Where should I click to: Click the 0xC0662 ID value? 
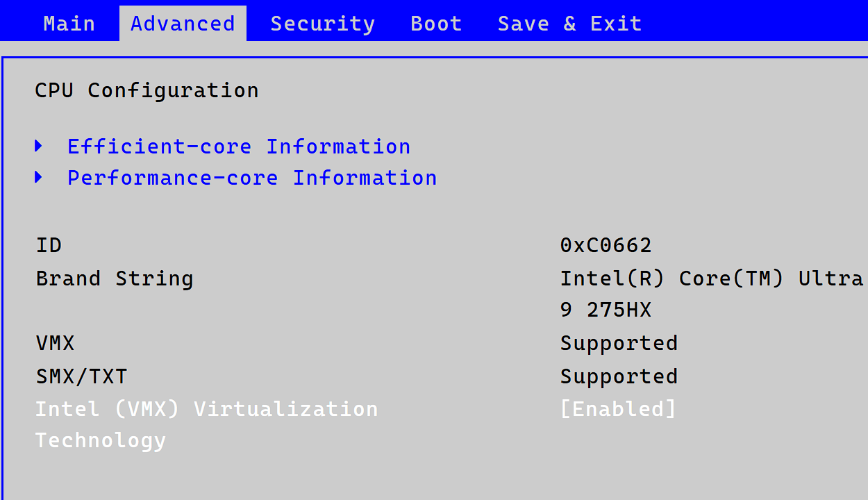606,245
